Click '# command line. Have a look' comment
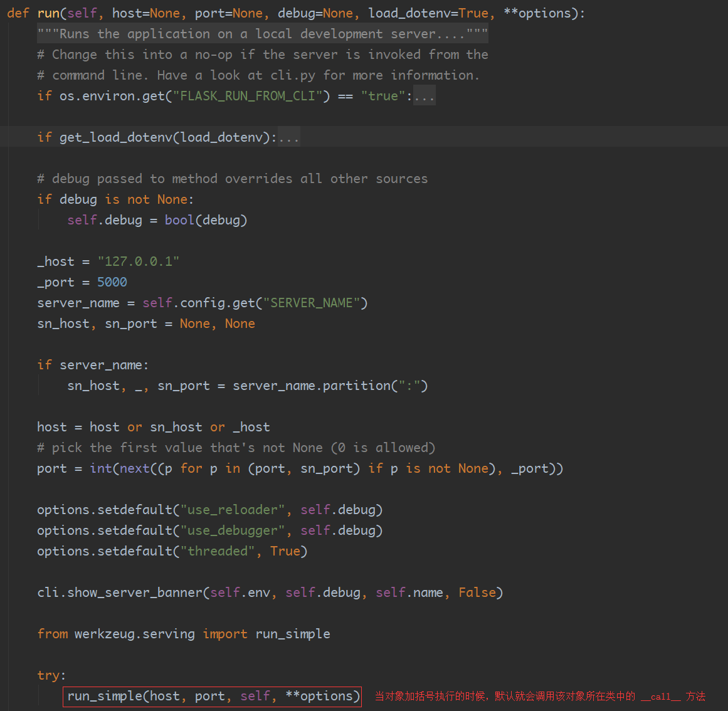Image resolution: width=728 pixels, height=711 pixels. (258, 75)
